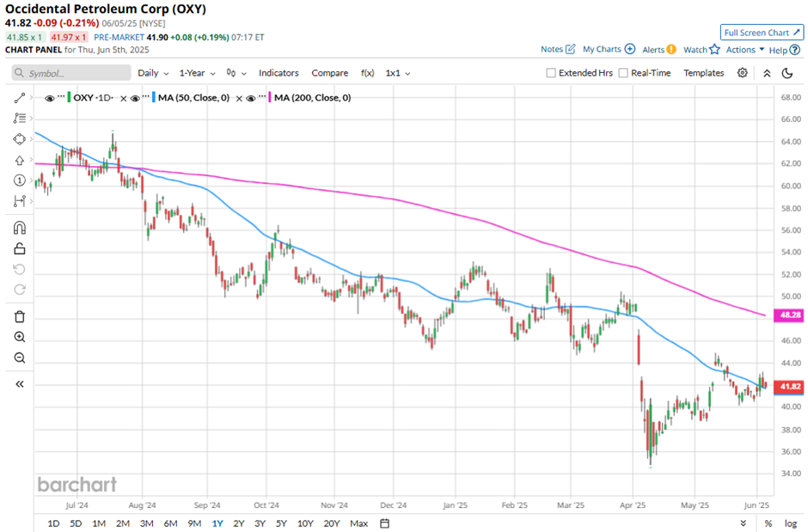Focus the Symbol search field

71,73
